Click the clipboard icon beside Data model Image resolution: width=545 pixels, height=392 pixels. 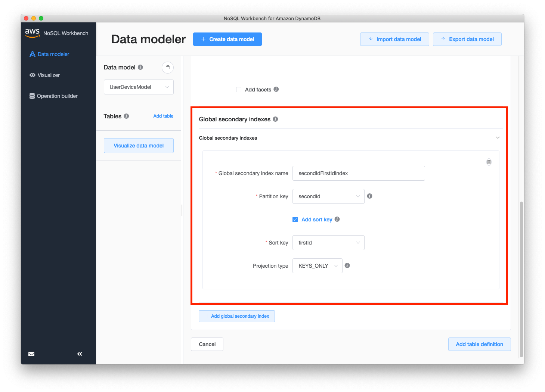click(x=168, y=68)
